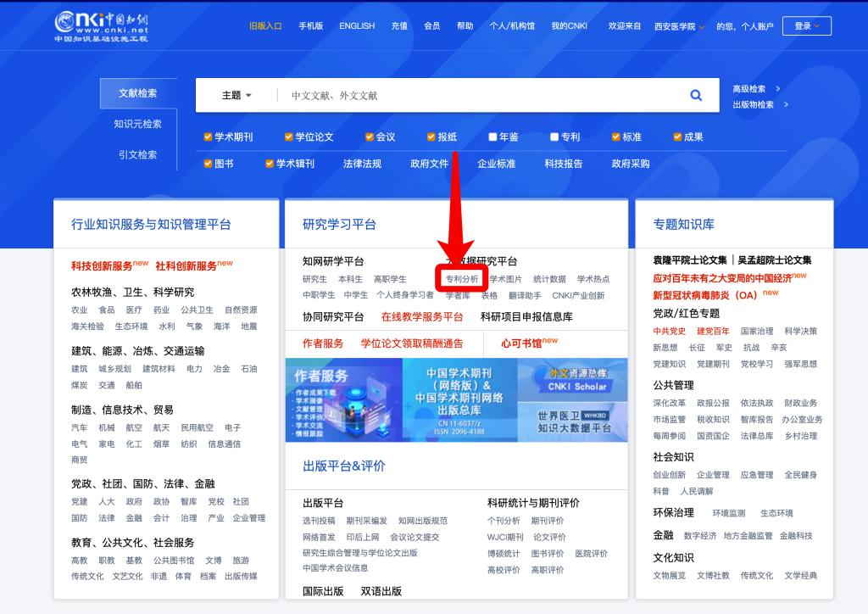Open 高级检索 advanced search
Image resolution: width=868 pixels, height=614 pixels.
pyautogui.click(x=755, y=88)
